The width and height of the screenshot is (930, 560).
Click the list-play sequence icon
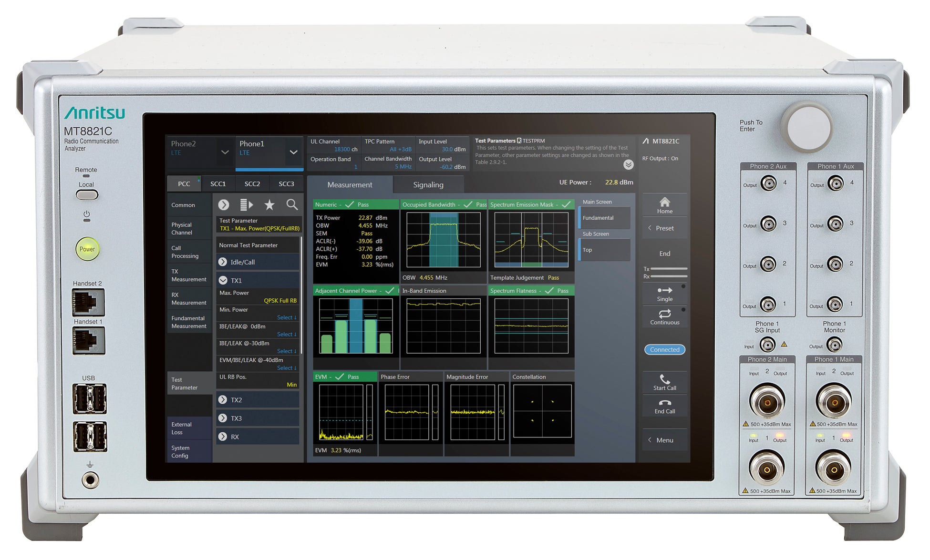[x=246, y=205]
